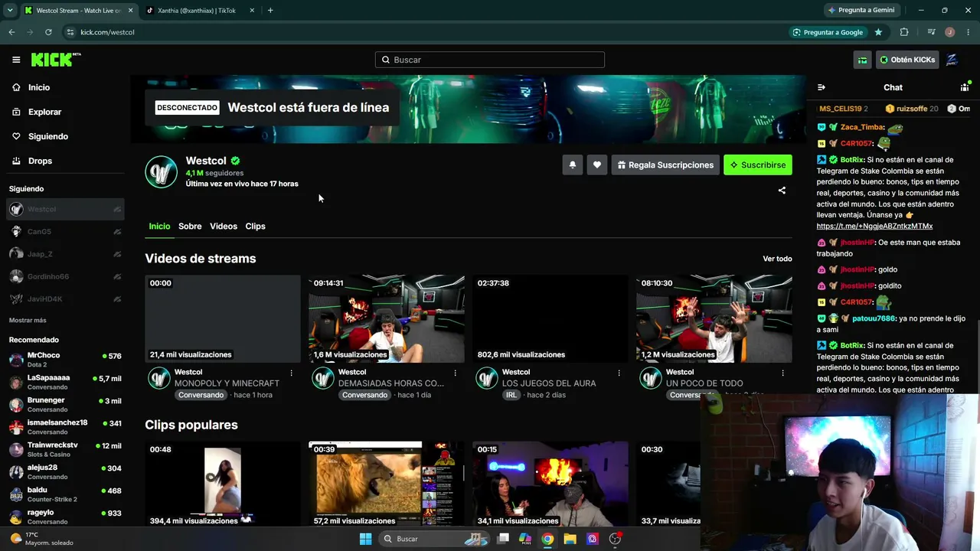Switch to the Clips tab
Image resolution: width=980 pixels, height=551 pixels.
point(256,227)
